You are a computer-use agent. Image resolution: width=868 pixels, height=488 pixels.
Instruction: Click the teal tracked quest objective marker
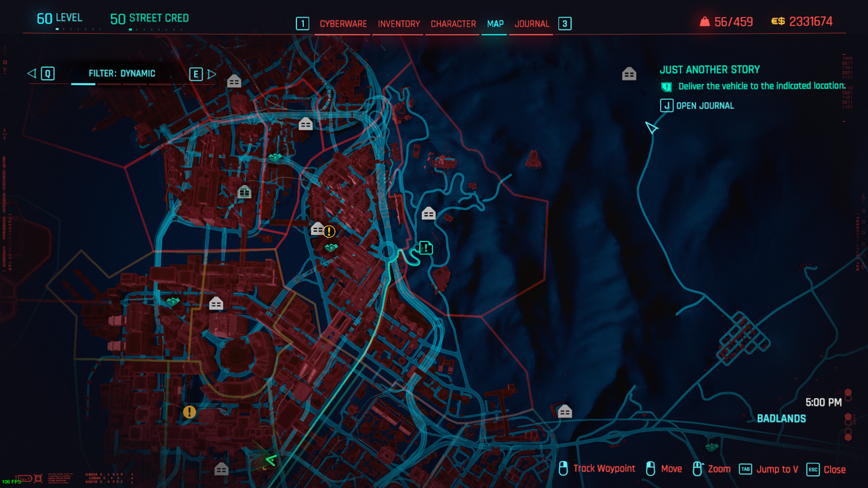[425, 248]
